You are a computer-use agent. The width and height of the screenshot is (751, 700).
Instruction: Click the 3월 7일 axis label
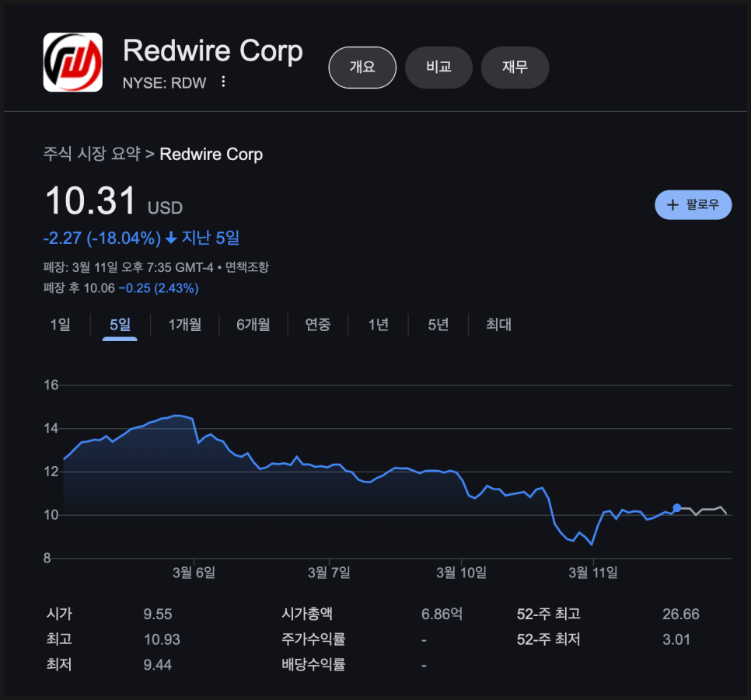(329, 573)
